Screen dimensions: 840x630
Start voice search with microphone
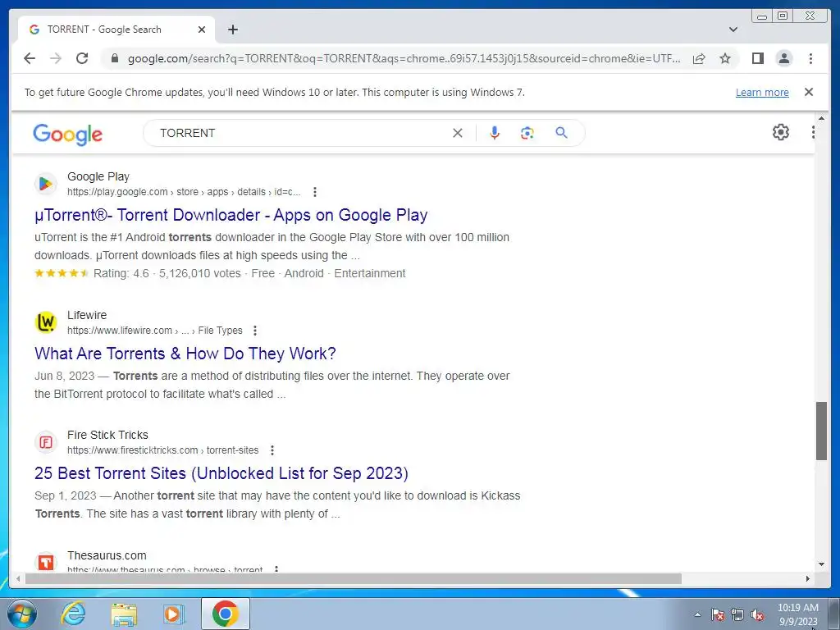495,133
